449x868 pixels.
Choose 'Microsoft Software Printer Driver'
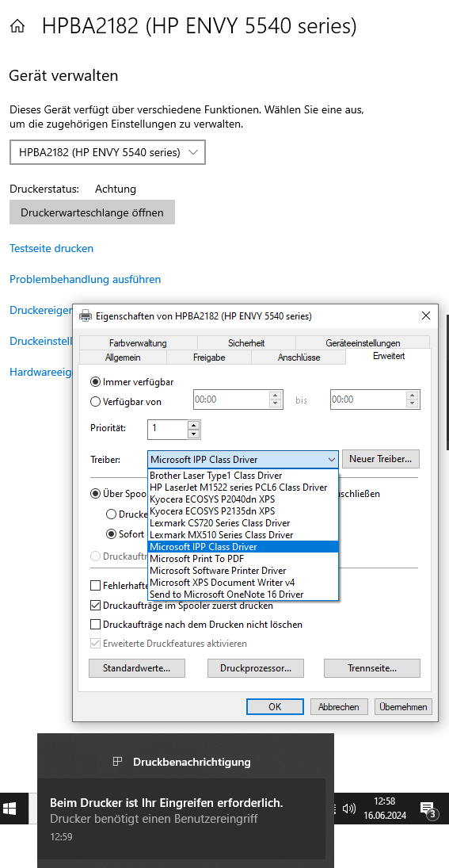coord(243,570)
